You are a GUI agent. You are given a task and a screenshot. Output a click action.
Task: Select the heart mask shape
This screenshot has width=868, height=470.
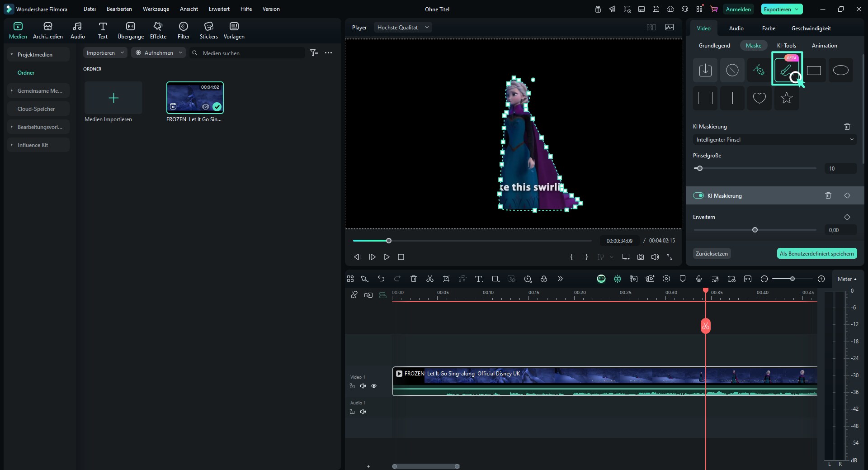(x=759, y=98)
